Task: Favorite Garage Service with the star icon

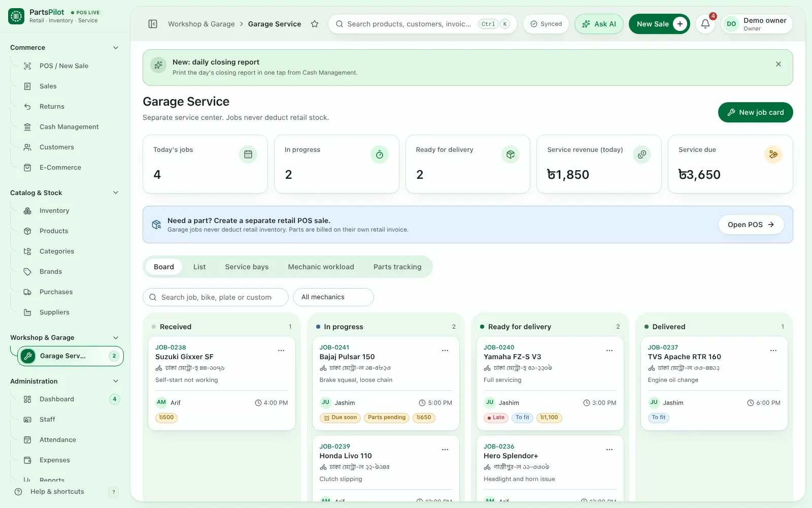Action: (315, 24)
